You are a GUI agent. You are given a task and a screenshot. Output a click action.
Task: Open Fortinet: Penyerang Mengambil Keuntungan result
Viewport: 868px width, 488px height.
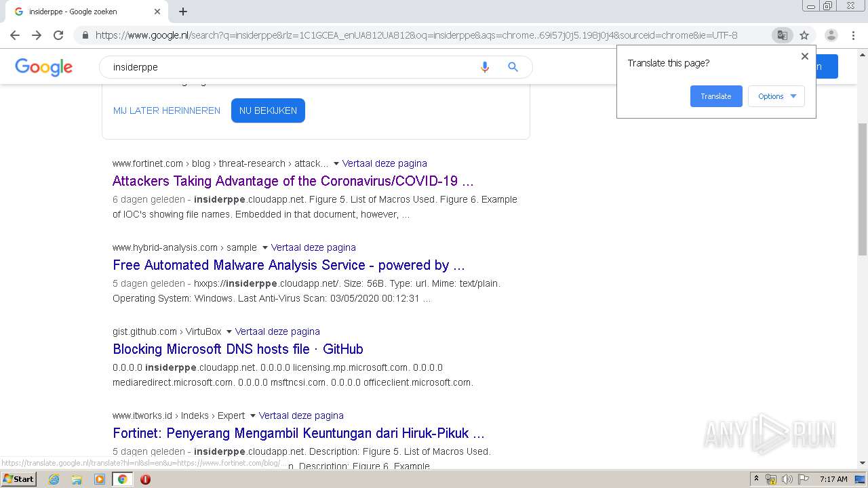(298, 433)
